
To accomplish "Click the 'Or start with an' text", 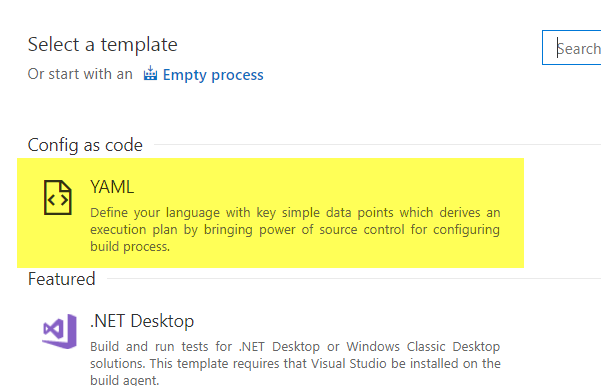I will tap(80, 74).
